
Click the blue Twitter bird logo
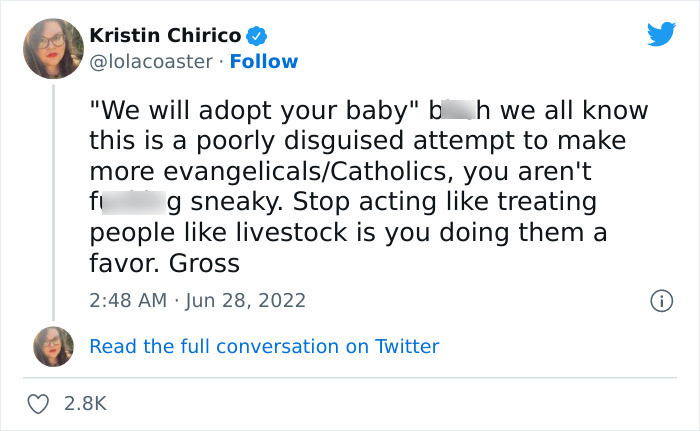click(661, 35)
